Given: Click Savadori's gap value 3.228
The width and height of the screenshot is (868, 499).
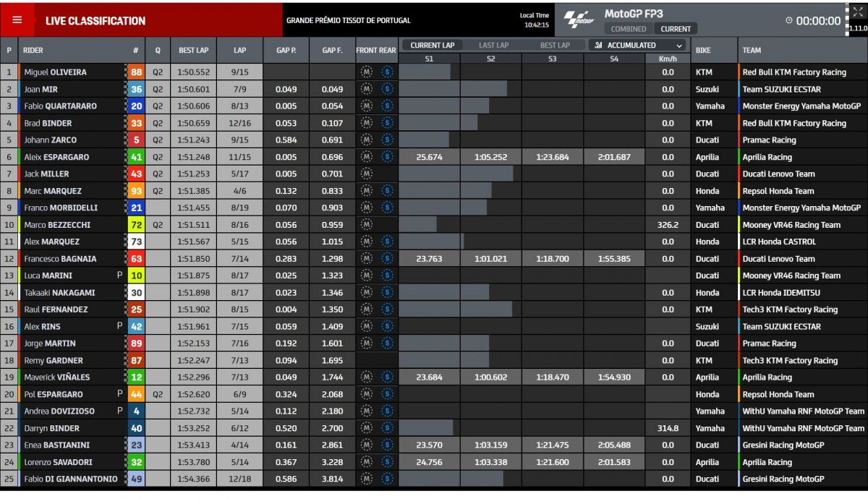Looking at the screenshot, I should pos(332,461).
